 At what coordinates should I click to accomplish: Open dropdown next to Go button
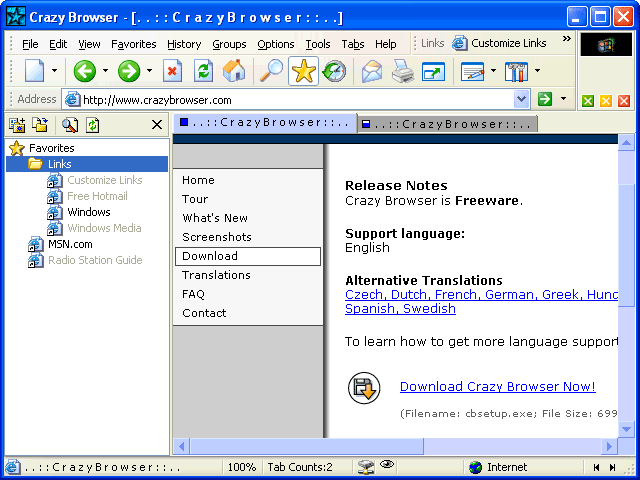[564, 99]
